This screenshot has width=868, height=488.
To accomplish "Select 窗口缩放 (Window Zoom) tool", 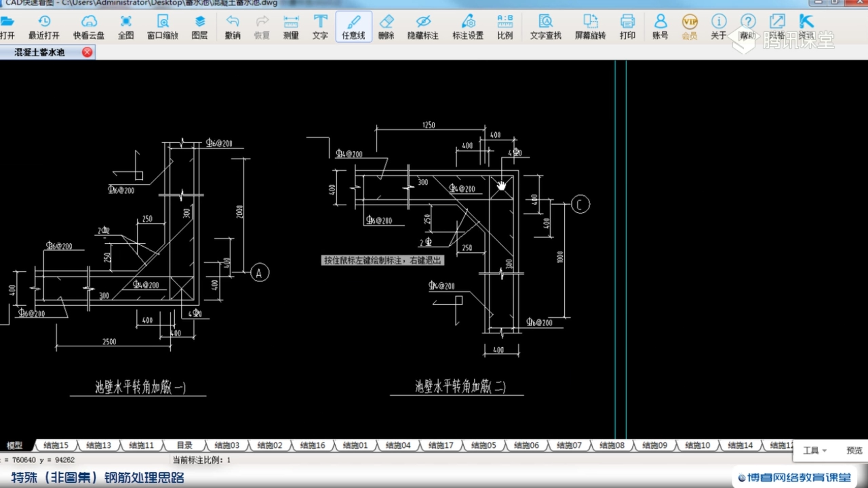I will pos(161,26).
